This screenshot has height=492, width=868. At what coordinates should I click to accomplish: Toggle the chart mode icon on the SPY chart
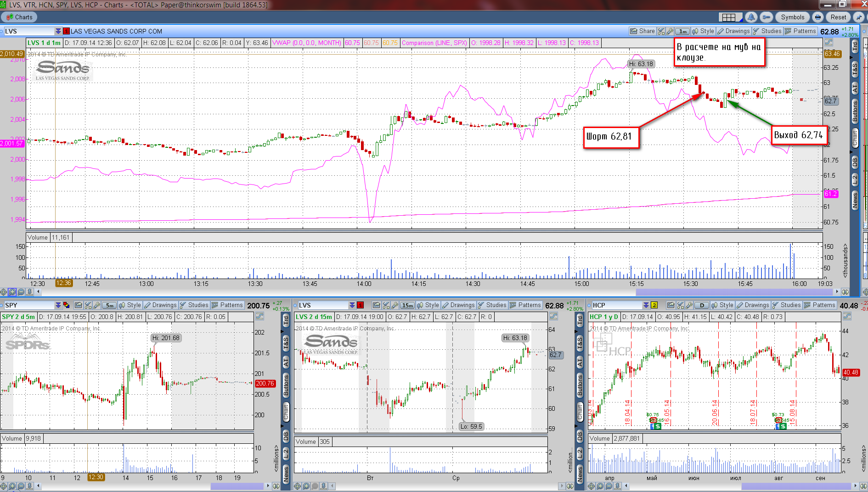pyautogui.click(x=259, y=316)
